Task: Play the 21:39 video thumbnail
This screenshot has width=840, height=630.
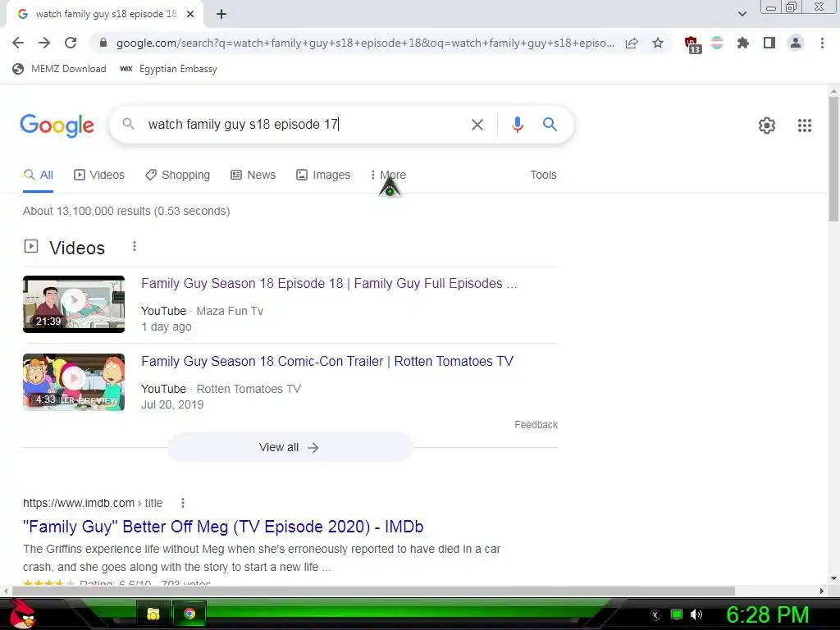Action: tap(74, 304)
